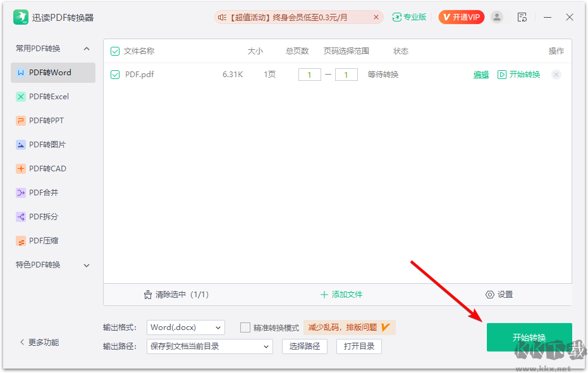Screen dimensions: 588x373
Task: Open the 输出路径 dropdown
Action: point(210,346)
